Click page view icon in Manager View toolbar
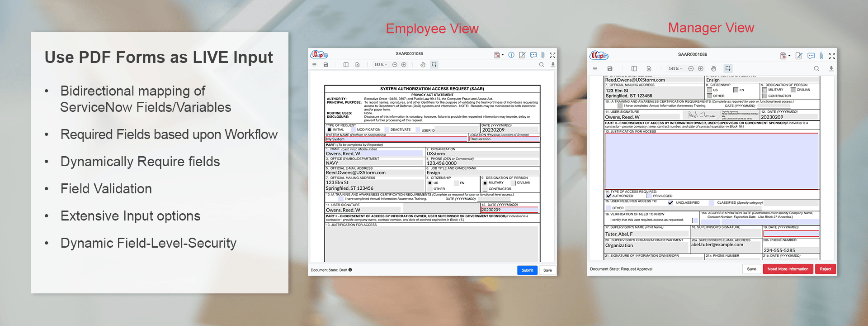This screenshot has width=868, height=326. [x=649, y=69]
